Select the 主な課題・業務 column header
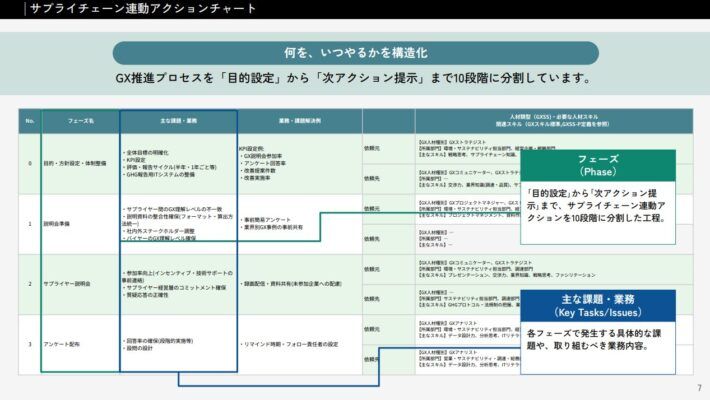The image size is (710, 400). (x=179, y=121)
